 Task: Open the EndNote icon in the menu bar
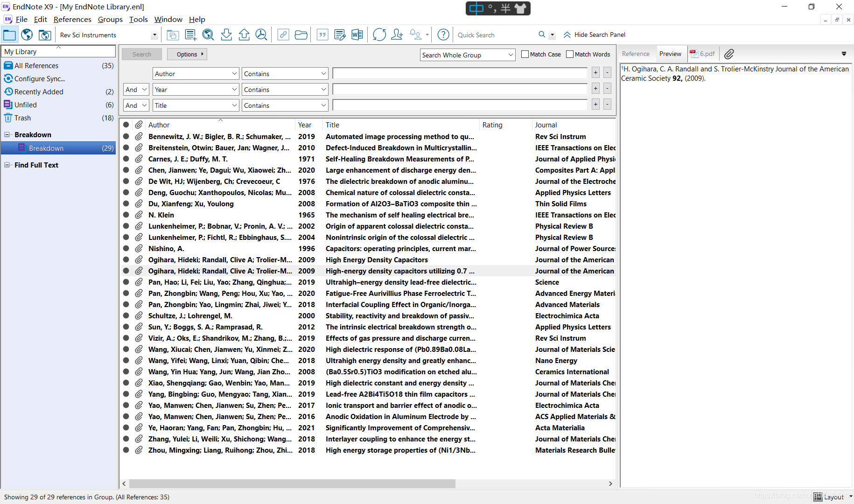coord(8,19)
